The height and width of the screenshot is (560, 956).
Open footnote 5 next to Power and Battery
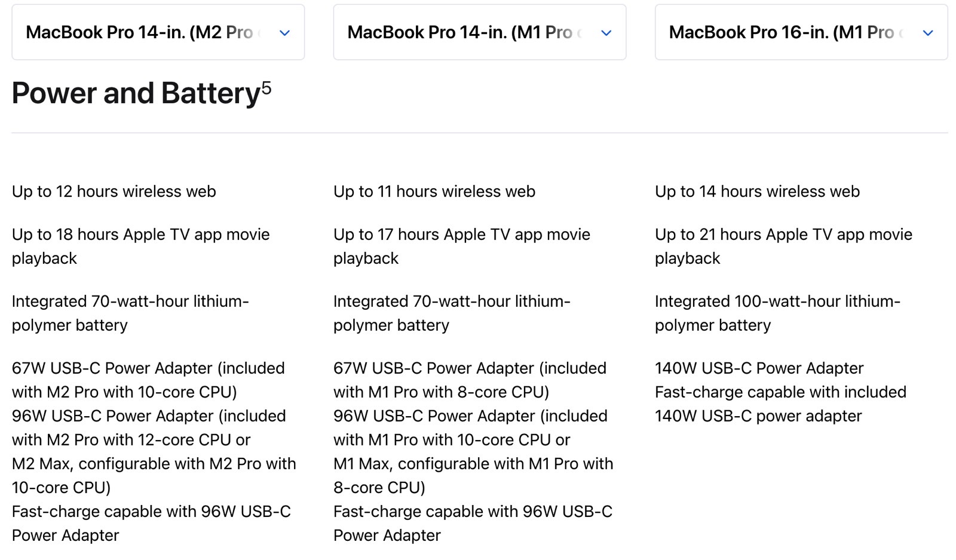[266, 88]
